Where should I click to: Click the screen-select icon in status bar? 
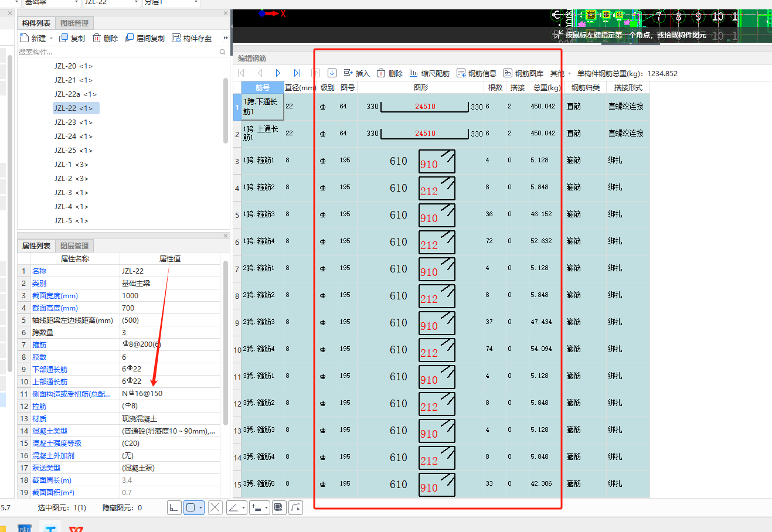pos(279,507)
